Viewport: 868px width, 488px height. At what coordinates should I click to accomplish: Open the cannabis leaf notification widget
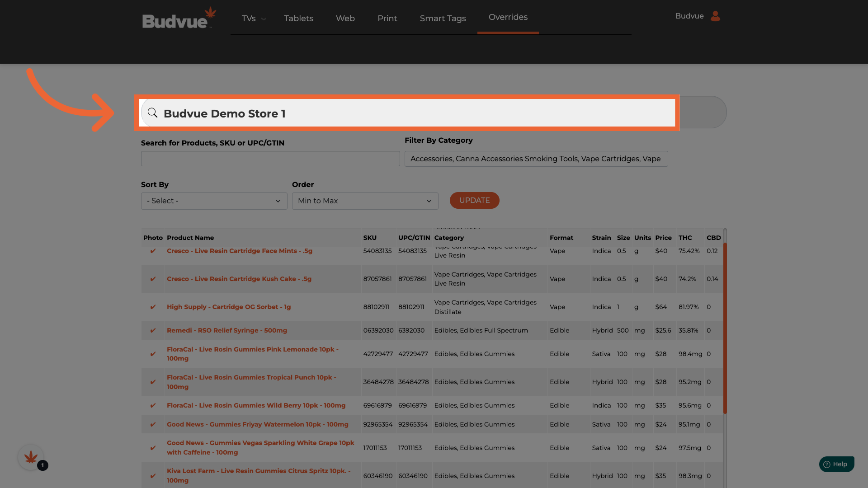(31, 457)
